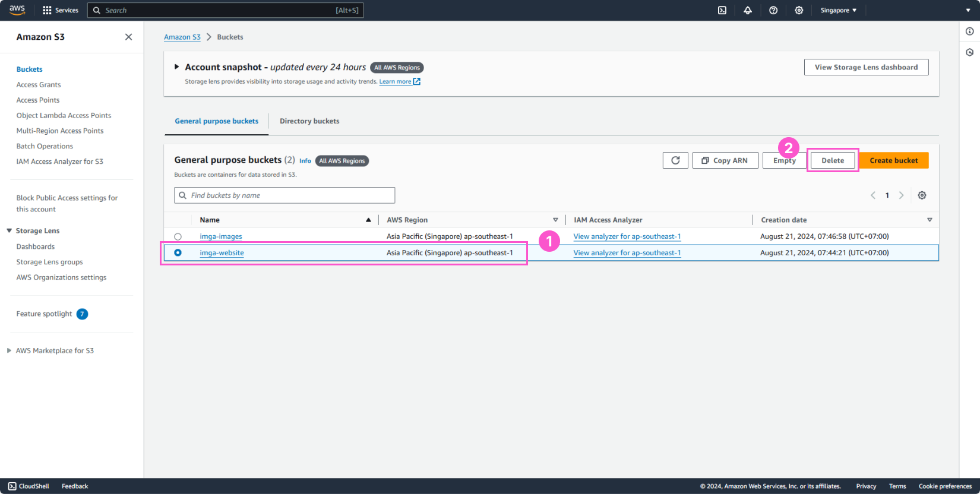Image resolution: width=980 pixels, height=494 pixels.
Task: Click the Create bucket button
Action: tap(894, 160)
